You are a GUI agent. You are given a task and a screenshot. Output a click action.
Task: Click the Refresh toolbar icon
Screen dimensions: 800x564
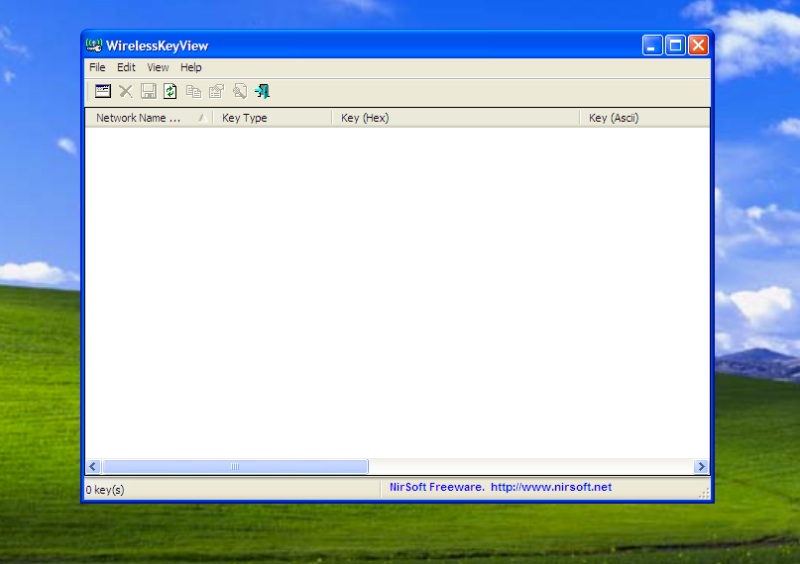[170, 91]
